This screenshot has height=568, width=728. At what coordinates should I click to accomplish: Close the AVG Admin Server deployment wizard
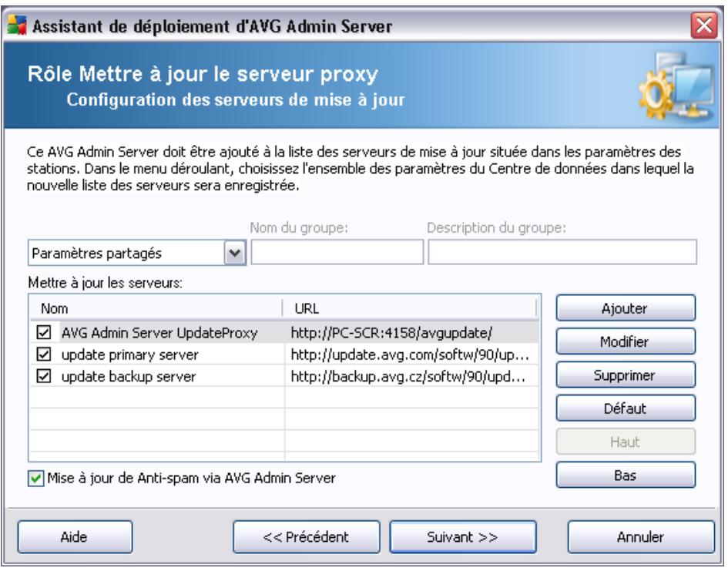pos(704,25)
